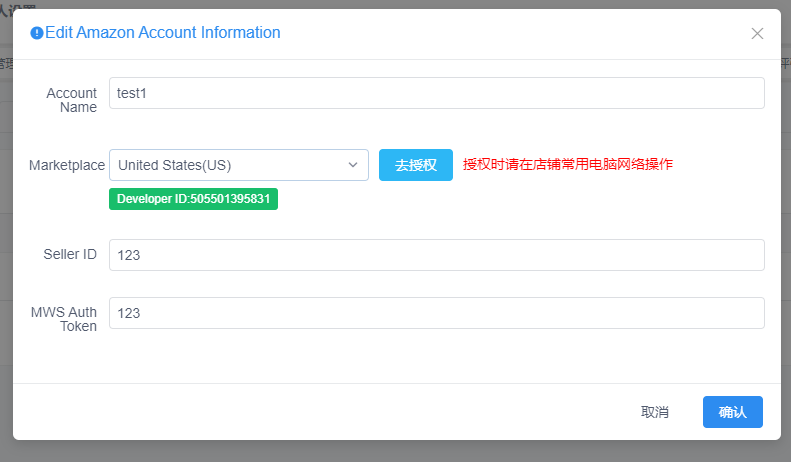Click the Seller ID input field
The image size is (791, 462).
pos(436,255)
